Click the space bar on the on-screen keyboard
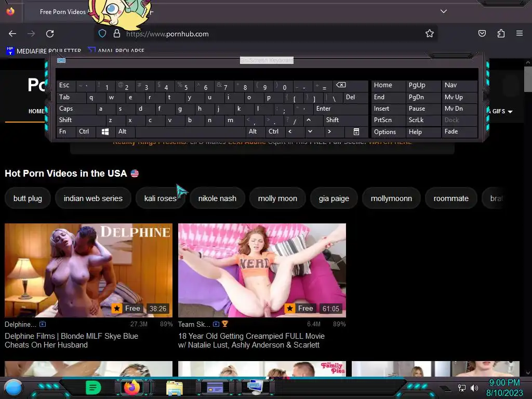The image size is (532, 399). (x=190, y=131)
